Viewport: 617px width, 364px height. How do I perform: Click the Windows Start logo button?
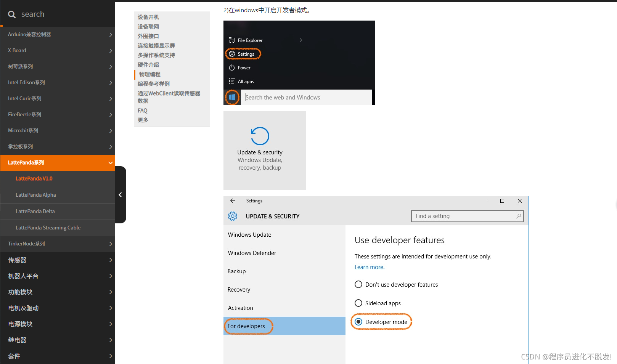point(232,97)
